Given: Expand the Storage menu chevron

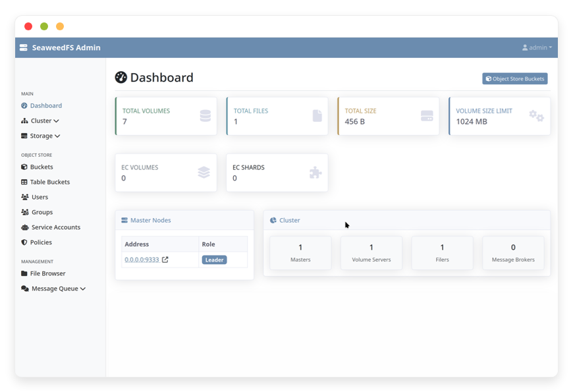Looking at the screenshot, I should [x=57, y=136].
